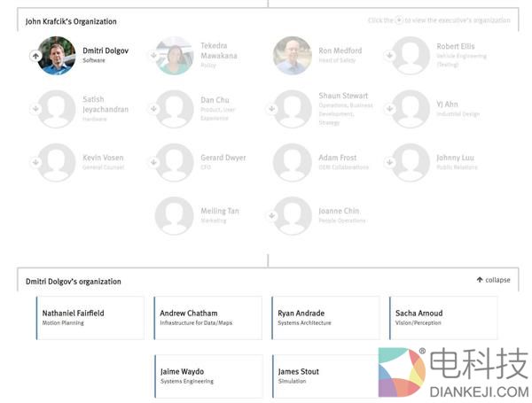Expand Johnny Luu's organization arrow
The image size is (532, 403).
click(389, 162)
